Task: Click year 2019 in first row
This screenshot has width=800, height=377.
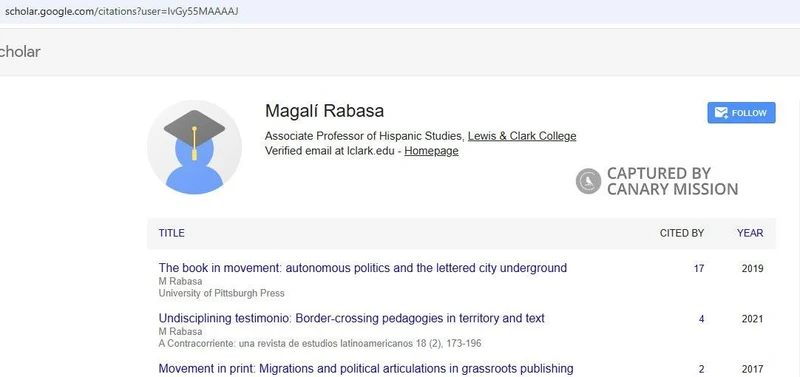Action: (753, 268)
